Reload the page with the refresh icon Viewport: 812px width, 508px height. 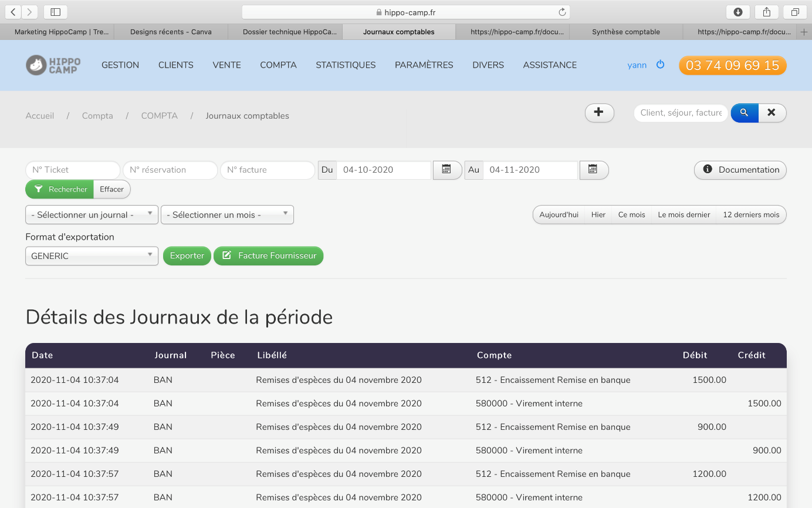[561, 12]
